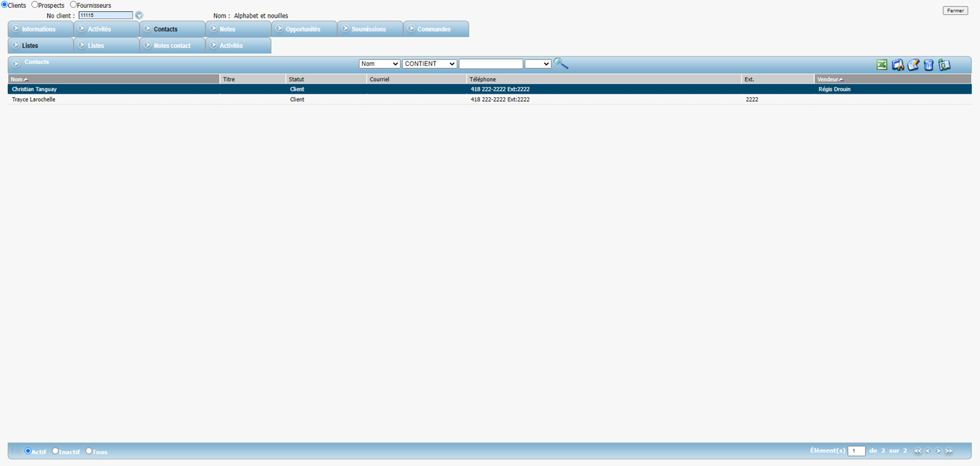Open the Nom search field dropdown
Screen dimensions: 980x466
380,64
